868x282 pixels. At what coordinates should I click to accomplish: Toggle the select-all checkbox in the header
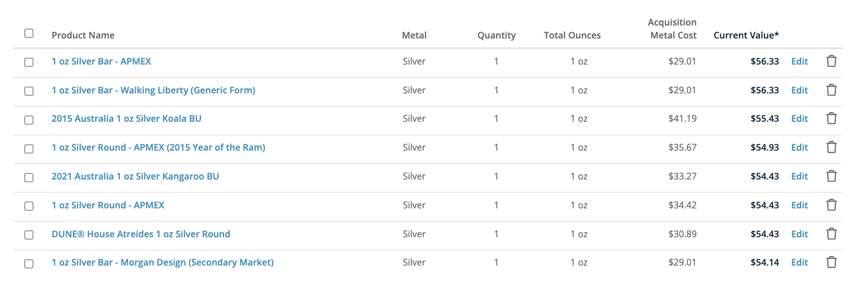29,33
